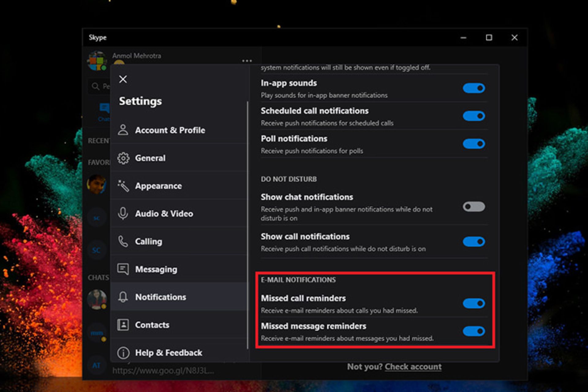
Task: Toggle Poll notifications off
Action: pyautogui.click(x=474, y=144)
